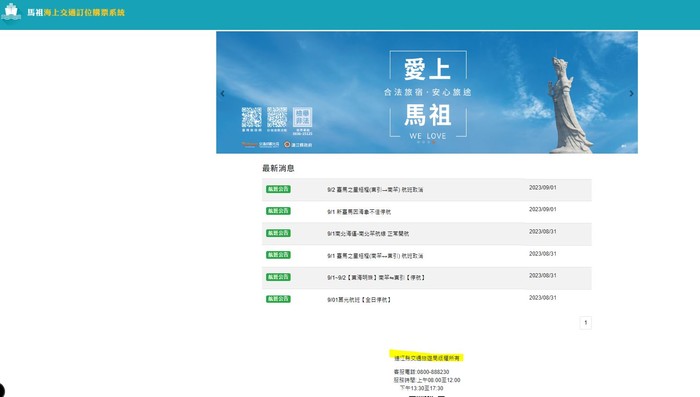Image resolution: width=700 pixels, height=397 pixels.
Task: Click customer service number 0800-888230
Action: (433, 372)
